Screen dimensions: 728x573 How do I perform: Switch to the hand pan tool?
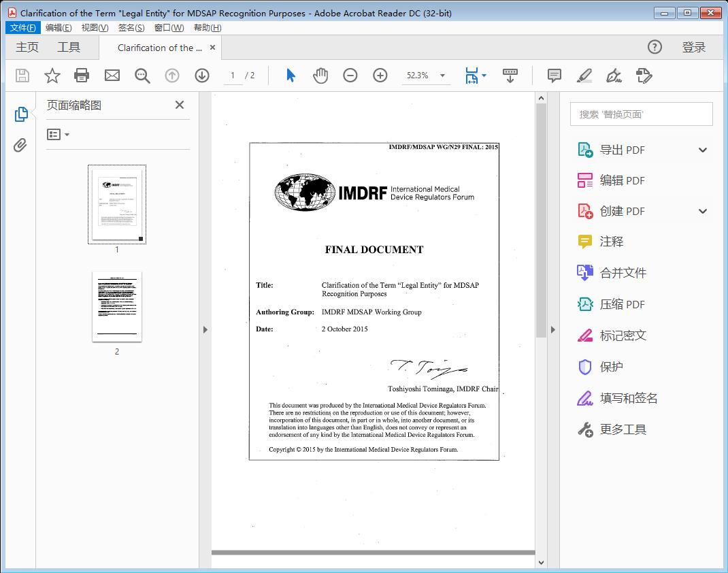pyautogui.click(x=320, y=75)
